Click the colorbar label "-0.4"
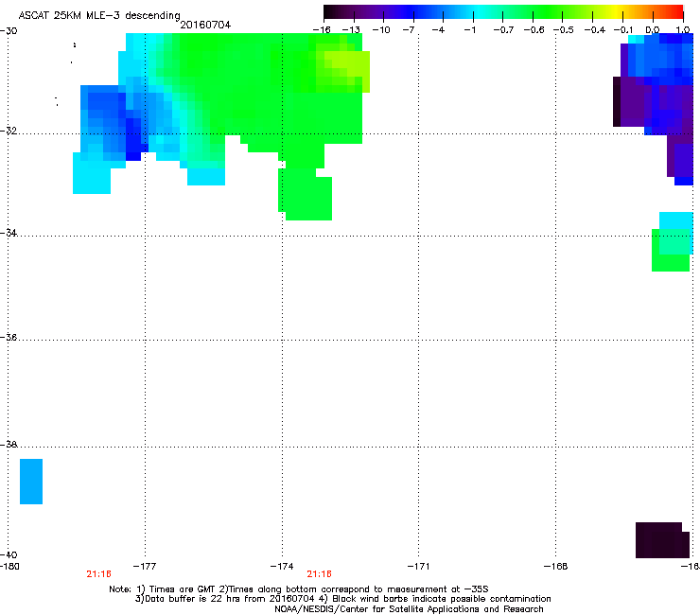 (595, 30)
